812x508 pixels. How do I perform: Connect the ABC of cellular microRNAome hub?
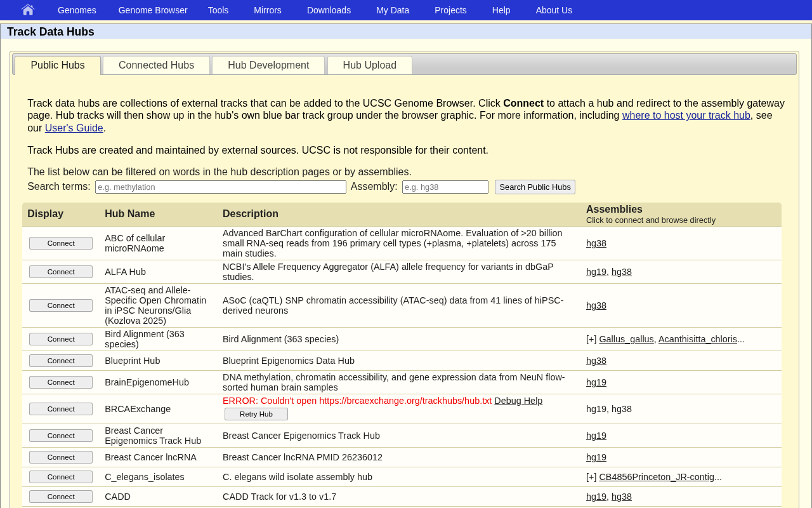pyautogui.click(x=61, y=243)
